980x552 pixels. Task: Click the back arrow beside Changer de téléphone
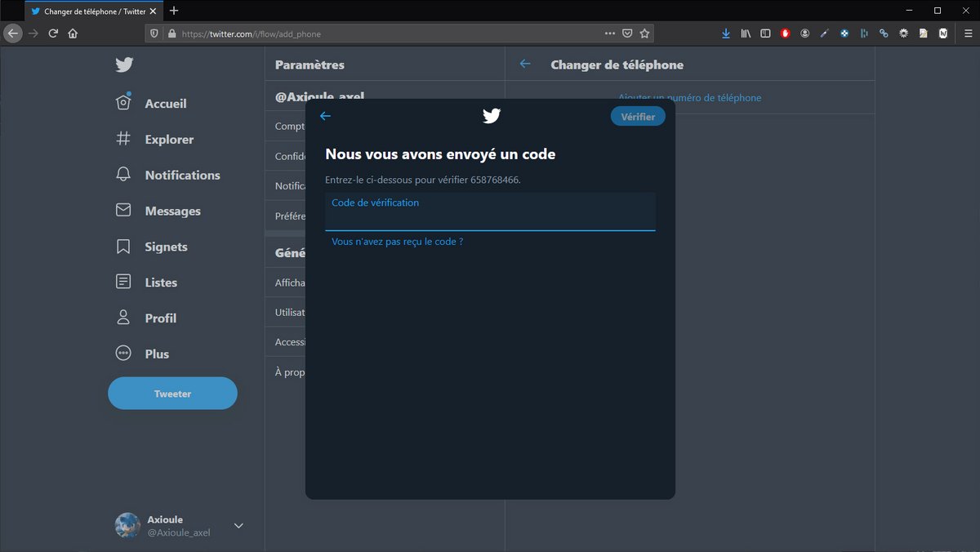[x=525, y=64]
